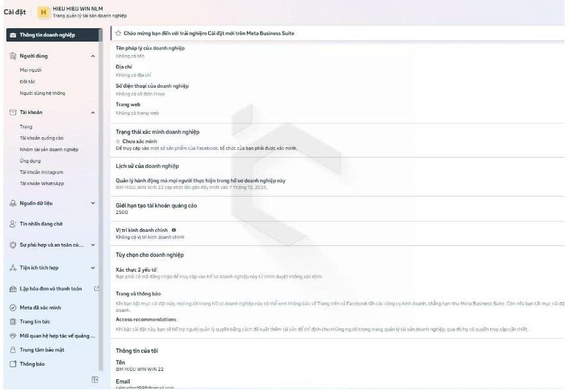Click the Cài đặt page title

coord(15,12)
